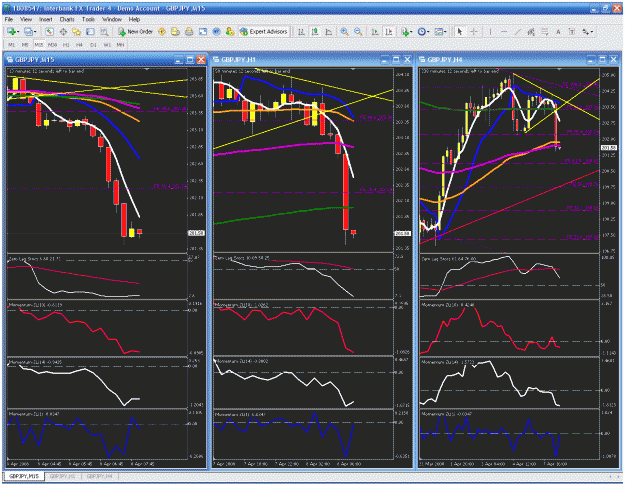Screen dimensions: 625x484
Task: Click the chart shift triangle marker on H1 chart
Action: 353,69
